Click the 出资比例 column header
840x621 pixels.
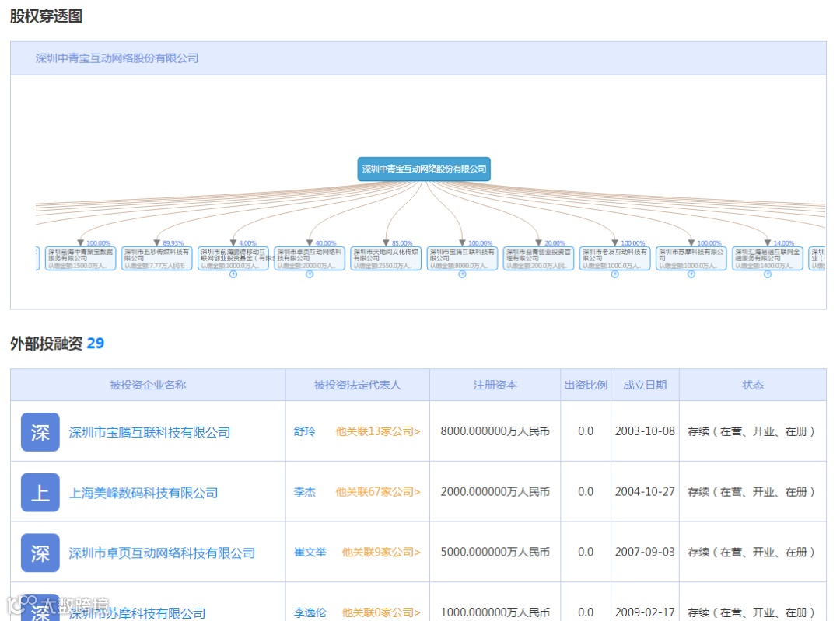point(586,385)
